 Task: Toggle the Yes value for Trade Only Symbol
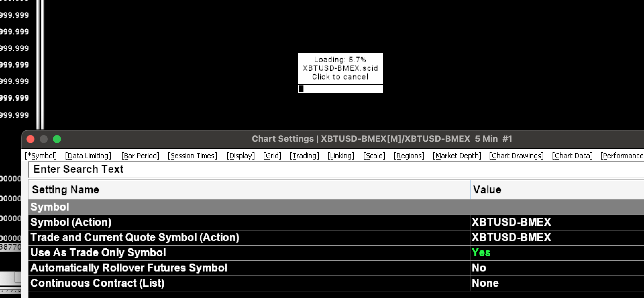(x=557, y=253)
